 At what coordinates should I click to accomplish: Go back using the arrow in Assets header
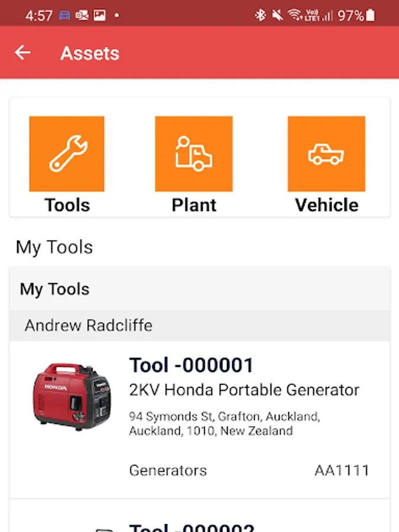22,53
